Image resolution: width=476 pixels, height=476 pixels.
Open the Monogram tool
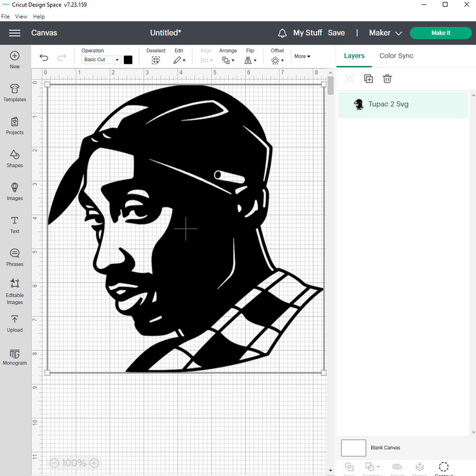point(15,356)
